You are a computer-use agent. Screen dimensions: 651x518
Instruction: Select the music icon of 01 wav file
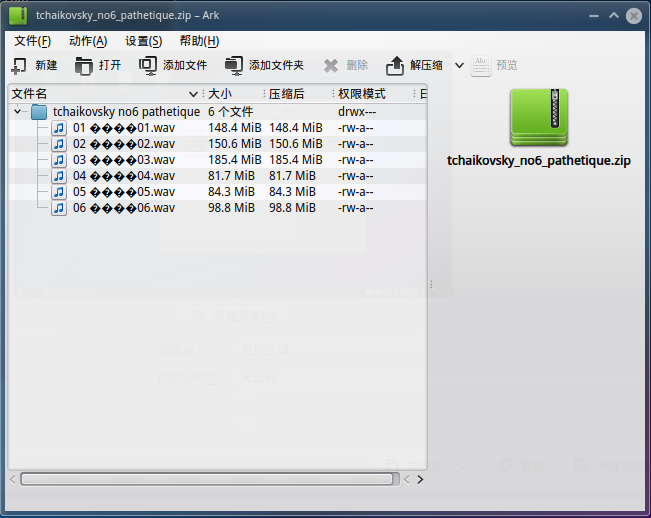(x=59, y=128)
